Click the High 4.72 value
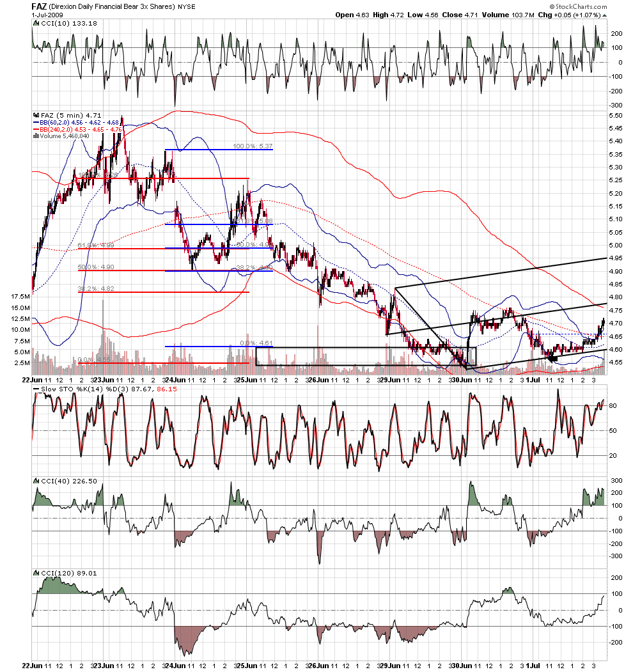633x672 pixels. point(388,15)
